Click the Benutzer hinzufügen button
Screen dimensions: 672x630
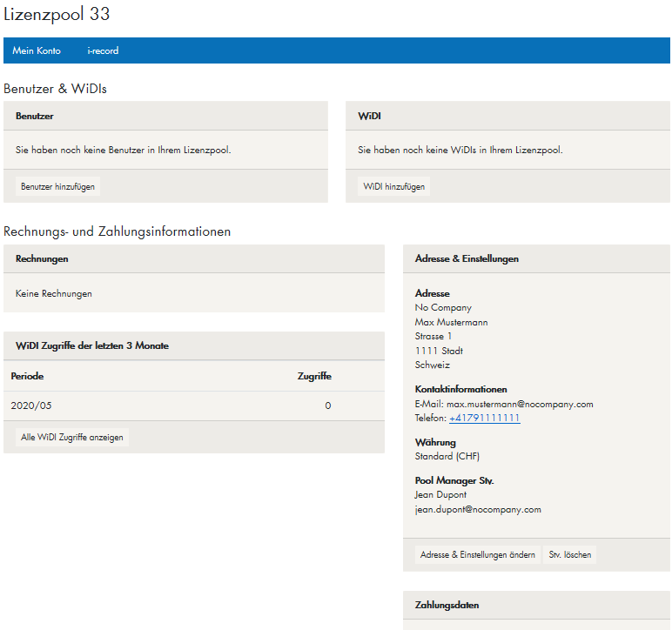tap(58, 186)
